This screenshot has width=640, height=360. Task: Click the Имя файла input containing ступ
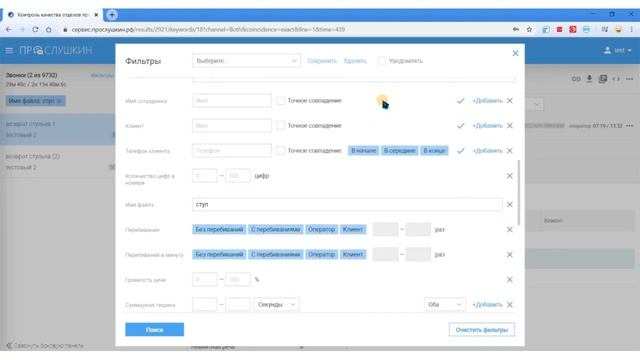pos(347,204)
